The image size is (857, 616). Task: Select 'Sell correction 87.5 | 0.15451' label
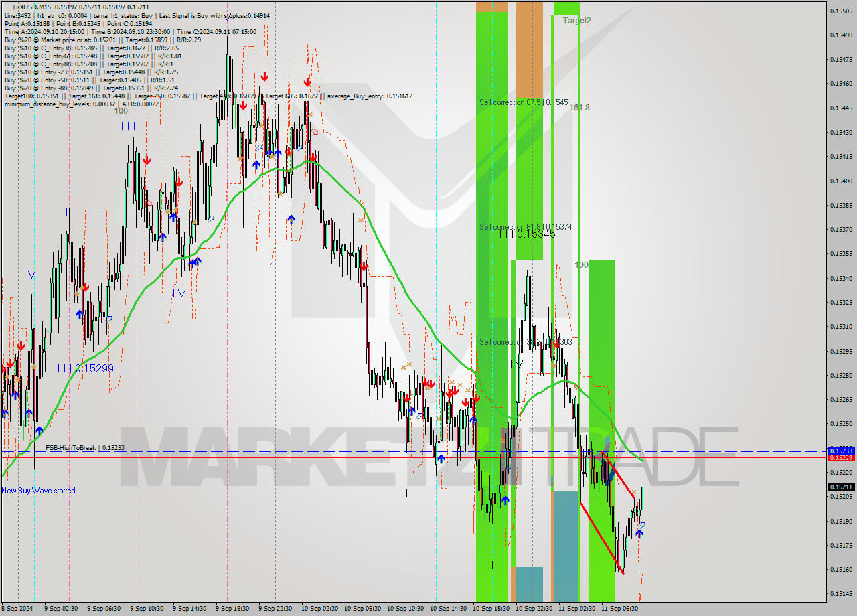pyautogui.click(x=525, y=102)
